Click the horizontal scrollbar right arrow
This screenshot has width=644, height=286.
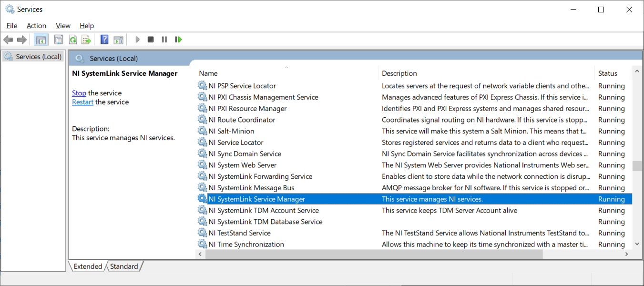[627, 255]
